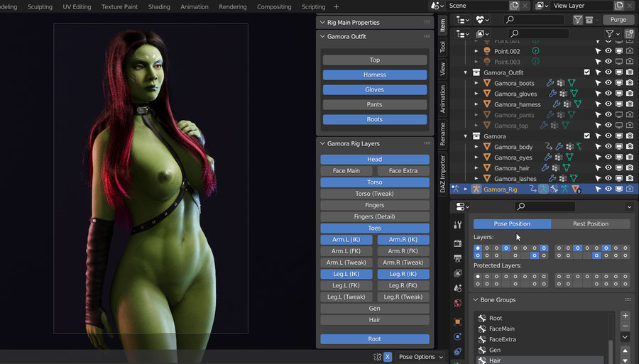Open the Scene properties tab icon
This screenshot has width=639, height=364.
[x=458, y=288]
